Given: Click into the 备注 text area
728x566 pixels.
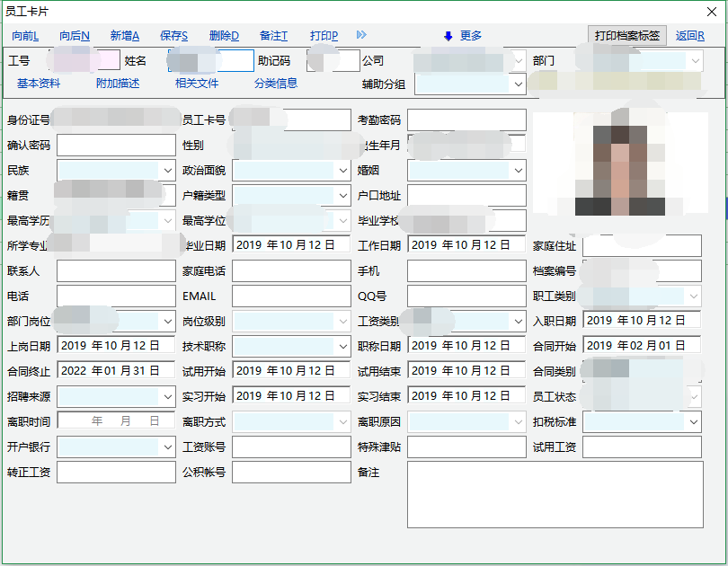Looking at the screenshot, I should pos(555,495).
